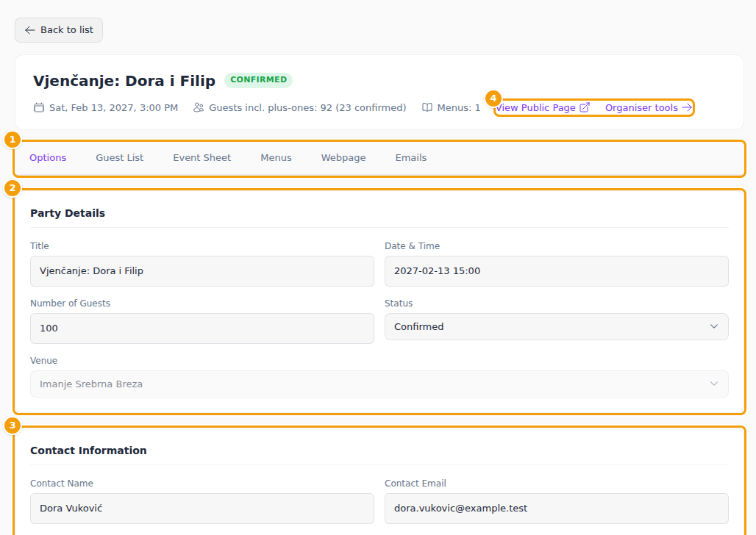Switch to the Options tab
The width and height of the screenshot is (756, 535).
pos(48,157)
